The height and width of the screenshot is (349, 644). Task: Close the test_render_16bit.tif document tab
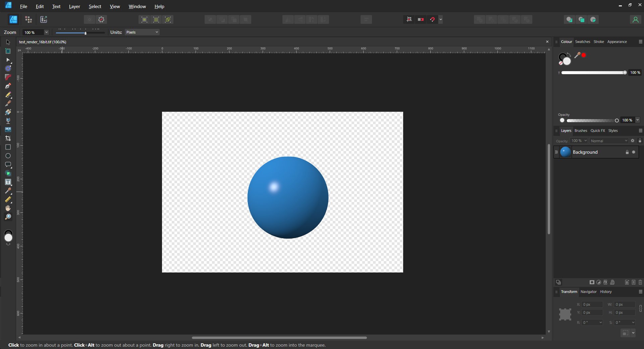tap(547, 42)
